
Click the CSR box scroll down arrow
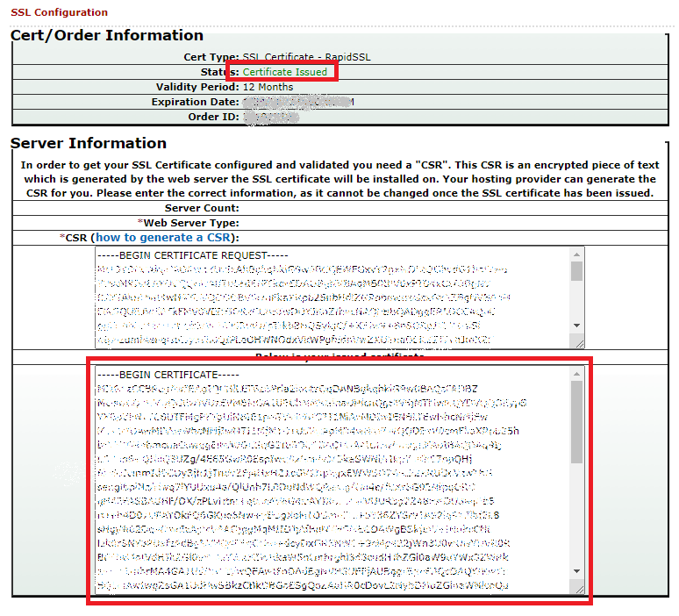(576, 325)
